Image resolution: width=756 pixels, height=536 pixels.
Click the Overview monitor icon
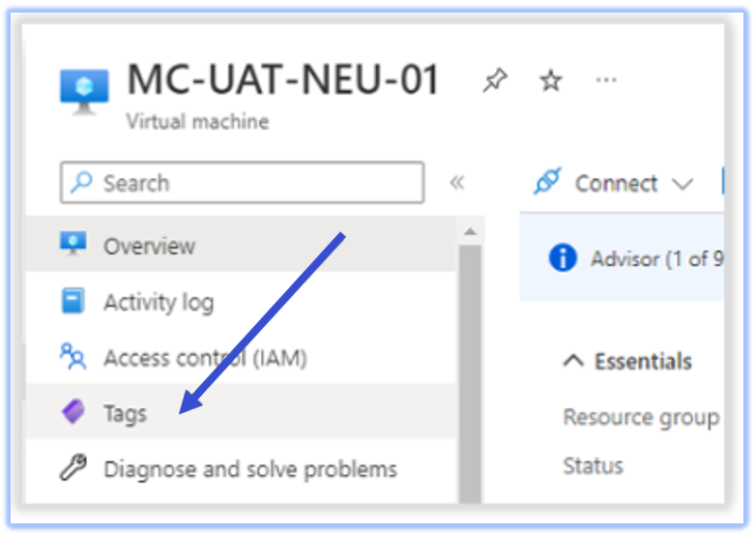click(x=73, y=243)
